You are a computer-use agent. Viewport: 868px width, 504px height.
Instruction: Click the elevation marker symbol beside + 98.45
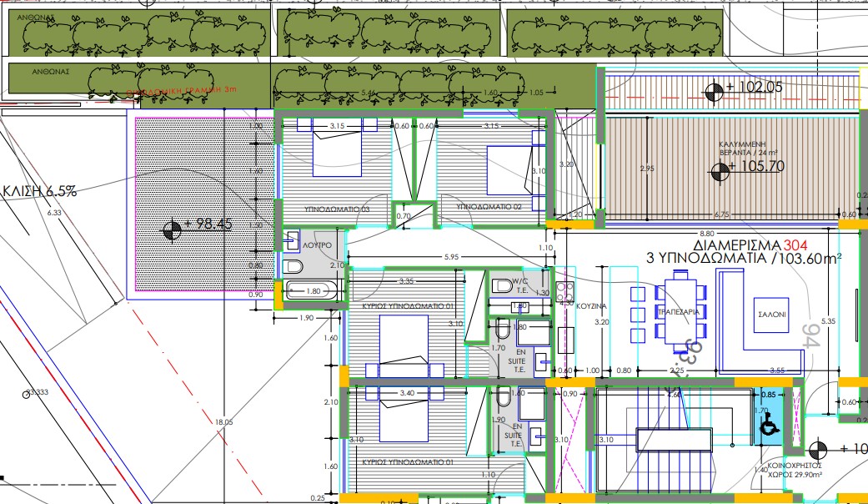[172, 229]
